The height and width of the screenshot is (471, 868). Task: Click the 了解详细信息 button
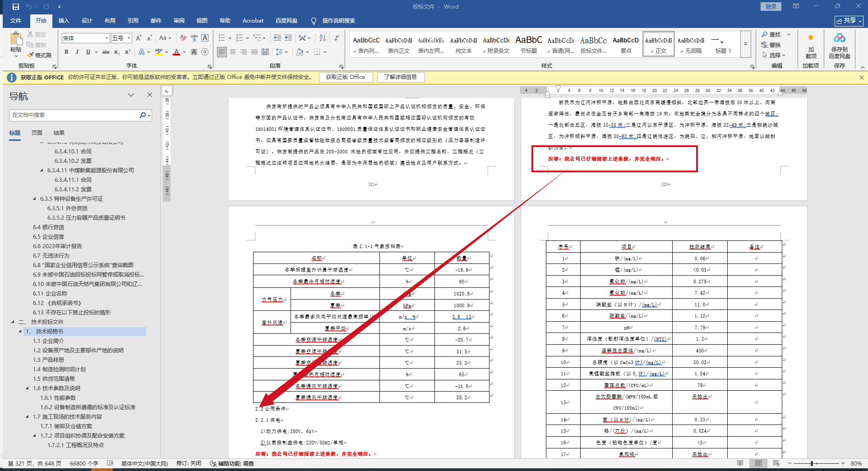coord(401,77)
